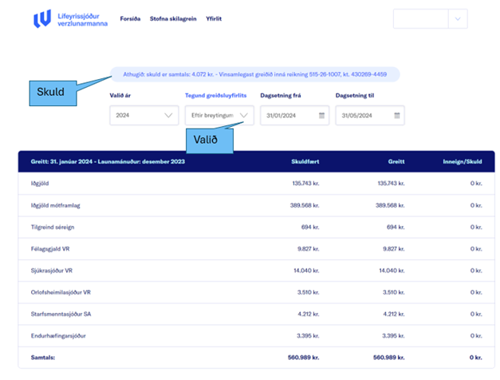Viewport: 500px width, 380px height.
Task: Go to the Forsíða menu item
Action: (x=130, y=19)
